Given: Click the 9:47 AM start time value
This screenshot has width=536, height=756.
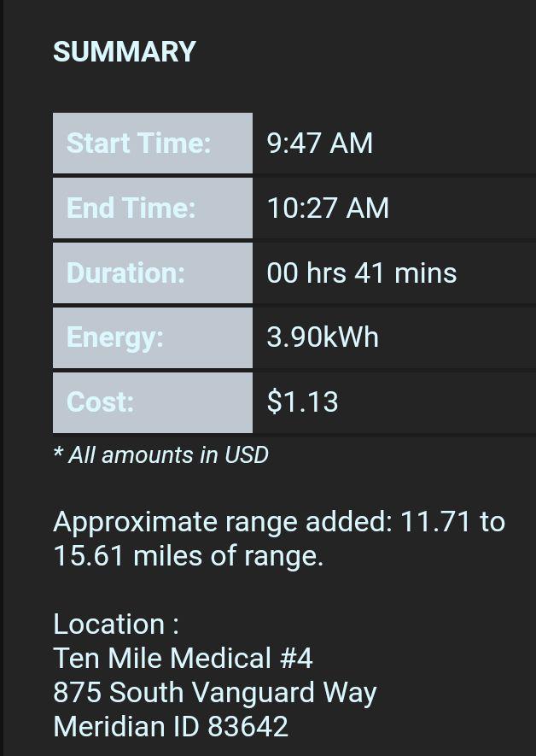Looking at the screenshot, I should point(319,143).
